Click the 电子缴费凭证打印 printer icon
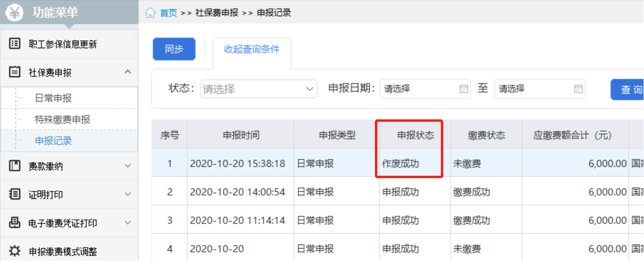Image resolution: width=644 pixels, height=261 pixels. coord(15,223)
